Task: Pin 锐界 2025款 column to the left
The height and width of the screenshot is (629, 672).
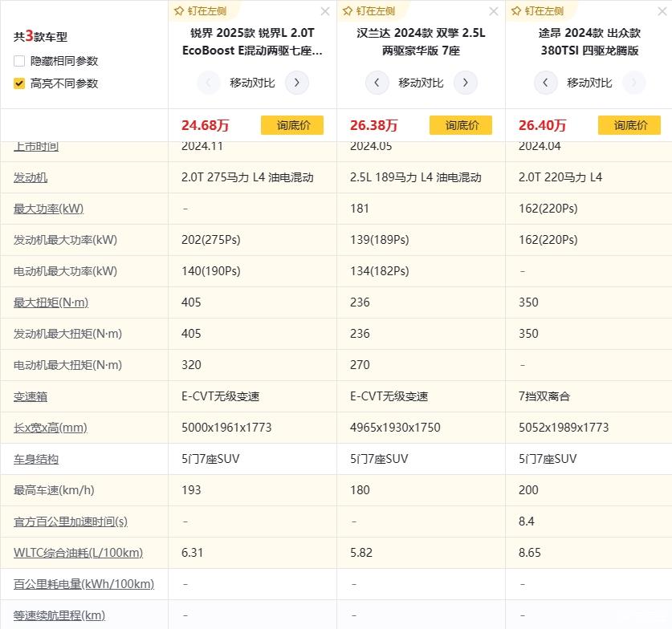Action: 201,10
